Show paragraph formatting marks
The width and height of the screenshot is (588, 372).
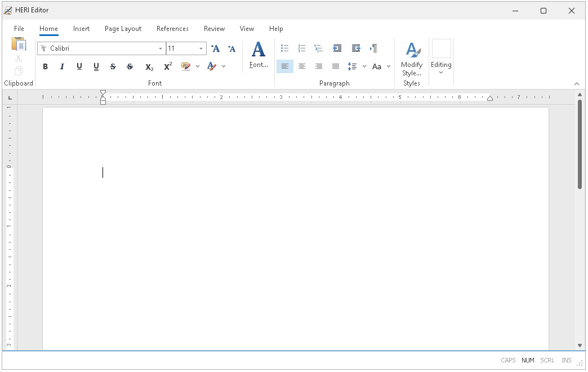(x=373, y=48)
